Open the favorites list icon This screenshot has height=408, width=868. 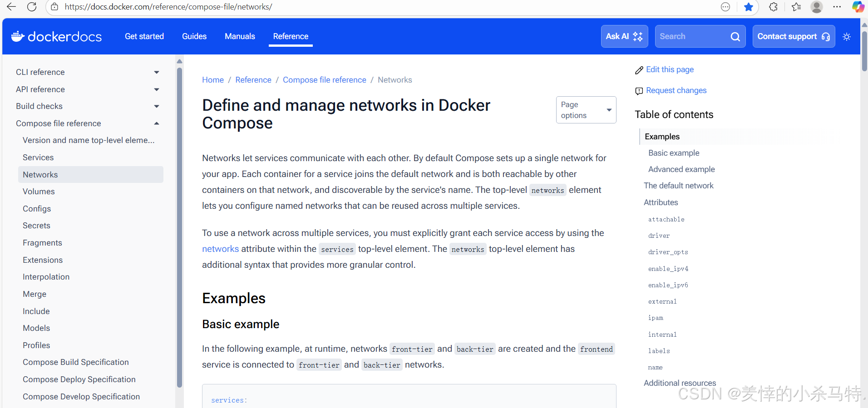(x=796, y=7)
